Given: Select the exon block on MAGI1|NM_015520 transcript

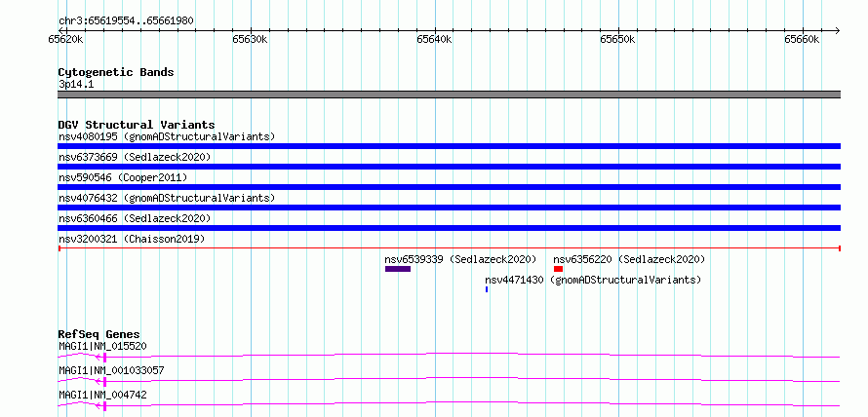Looking at the screenshot, I should [x=104, y=358].
